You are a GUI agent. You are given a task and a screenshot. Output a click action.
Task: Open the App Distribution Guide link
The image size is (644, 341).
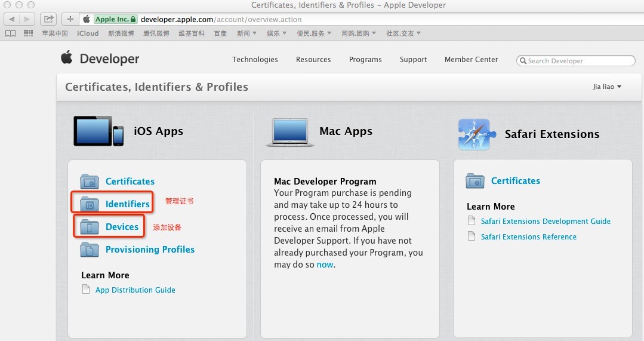(x=135, y=290)
